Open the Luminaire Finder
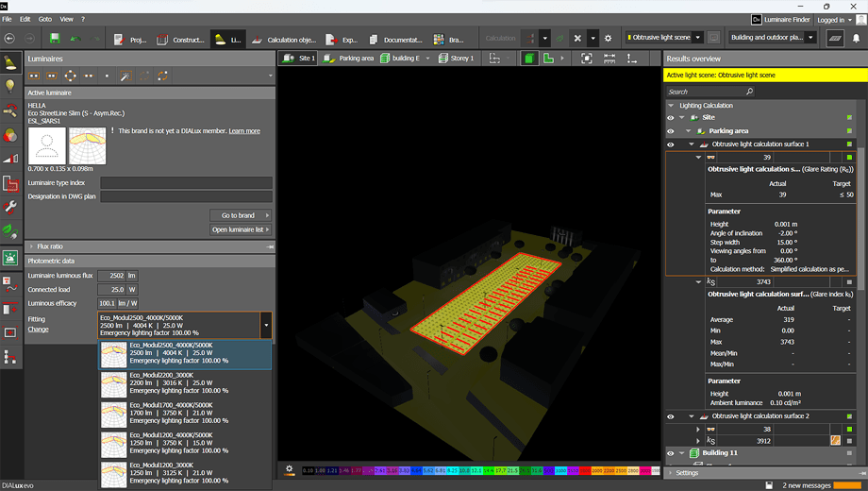Viewport: 868px width, 491px height. (x=781, y=19)
